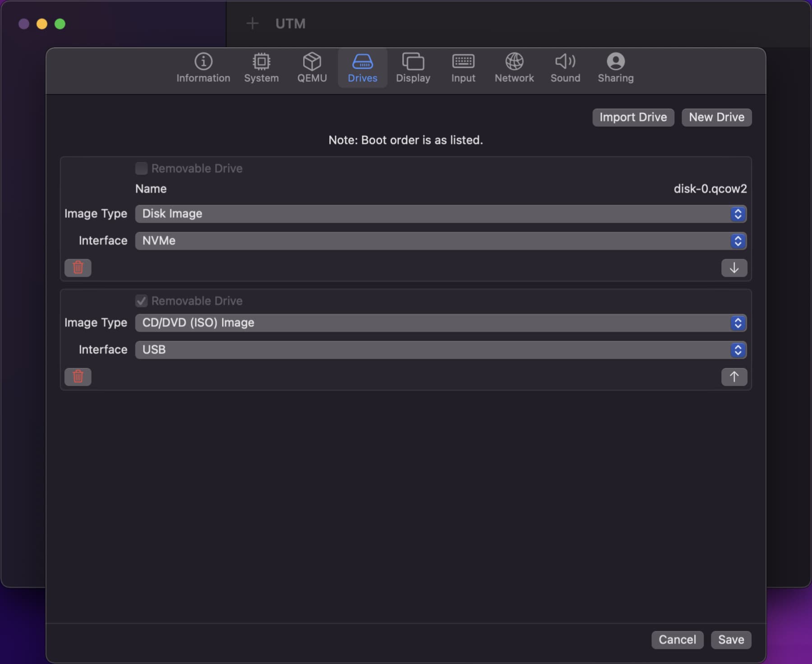Switch to the Display tab
Viewport: 812px width, 664px height.
(413, 68)
